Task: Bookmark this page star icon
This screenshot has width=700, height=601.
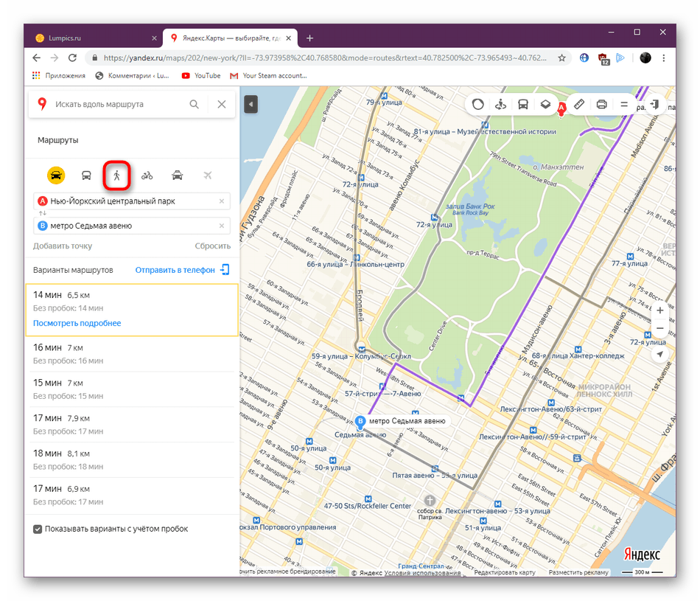Action: (x=561, y=58)
